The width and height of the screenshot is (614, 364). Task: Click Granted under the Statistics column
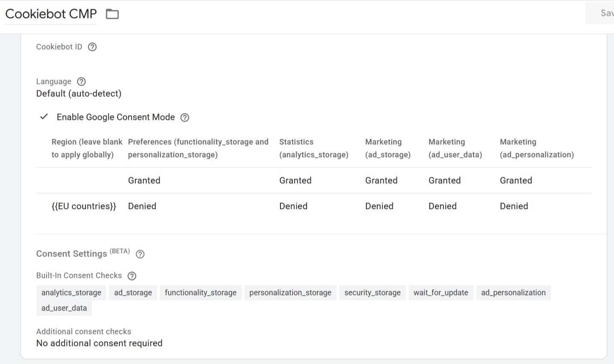295,180
